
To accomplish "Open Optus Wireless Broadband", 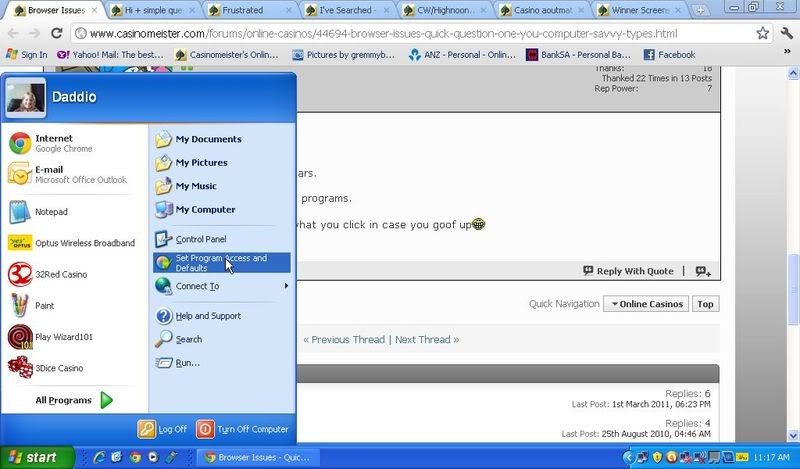I will click(x=71, y=243).
